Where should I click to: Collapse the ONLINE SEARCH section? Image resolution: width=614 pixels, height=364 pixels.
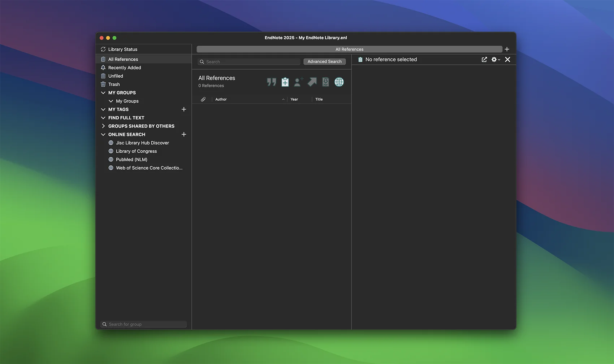103,134
